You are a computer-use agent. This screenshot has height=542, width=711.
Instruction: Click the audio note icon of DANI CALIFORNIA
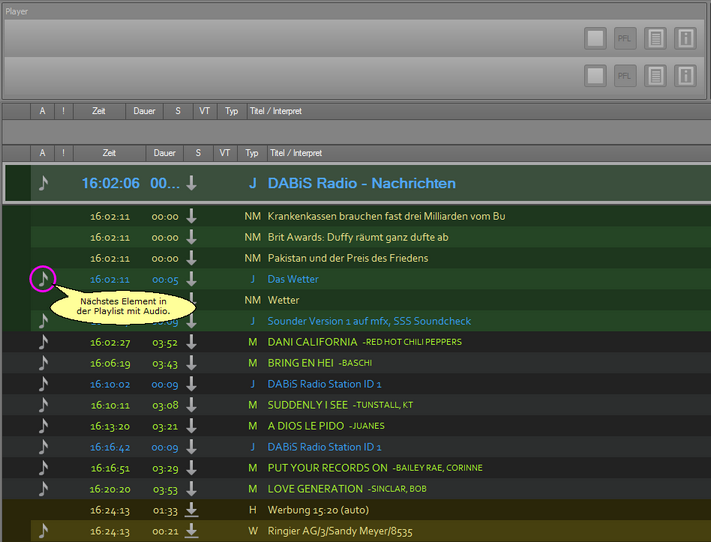tap(43, 342)
